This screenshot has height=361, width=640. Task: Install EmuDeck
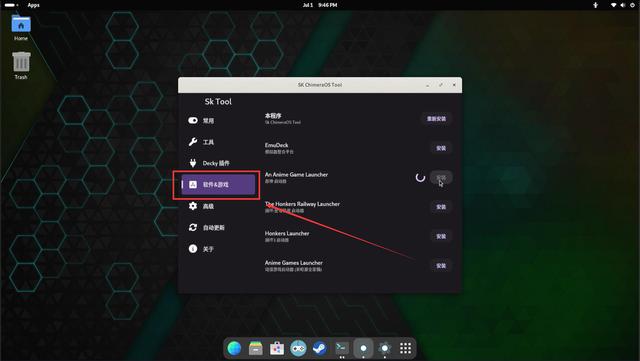(441, 148)
